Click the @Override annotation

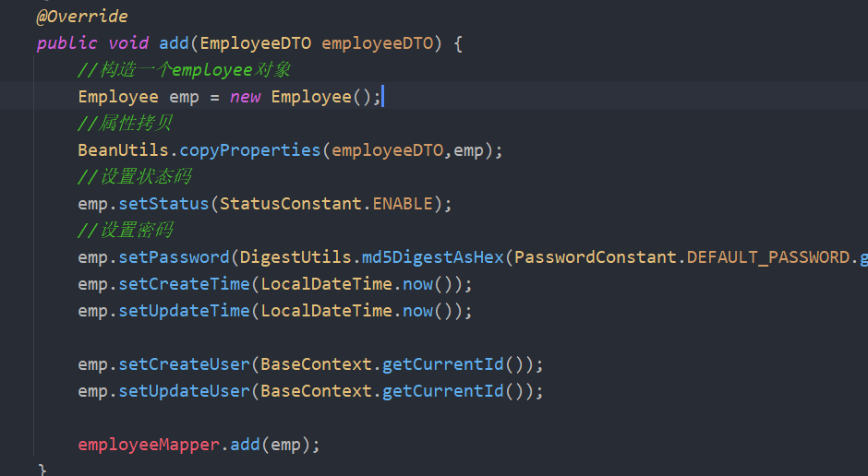click(x=82, y=17)
